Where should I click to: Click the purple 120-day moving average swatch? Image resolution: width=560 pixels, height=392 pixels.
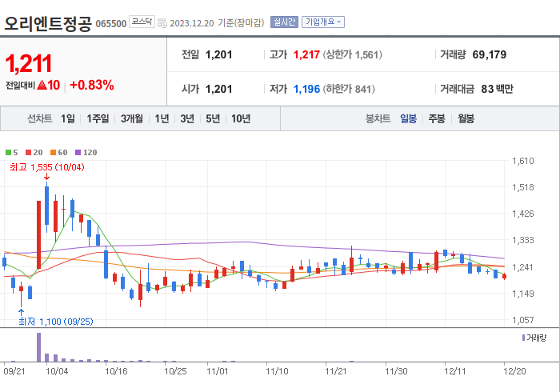coord(78,153)
